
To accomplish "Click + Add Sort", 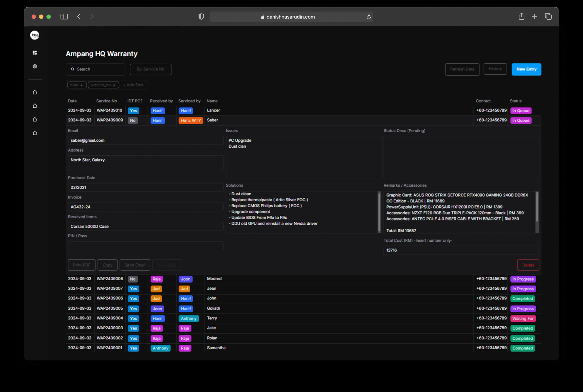I will click(133, 85).
